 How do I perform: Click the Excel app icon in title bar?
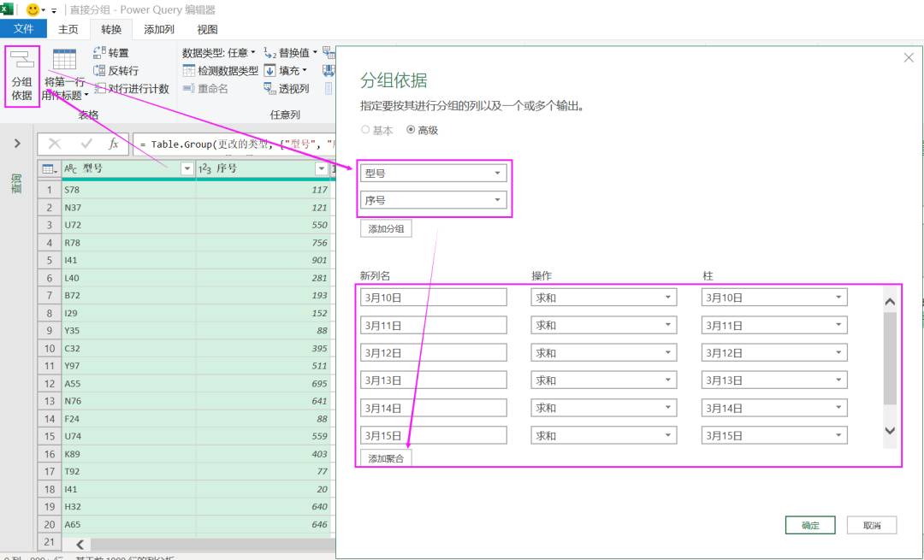[7, 9]
